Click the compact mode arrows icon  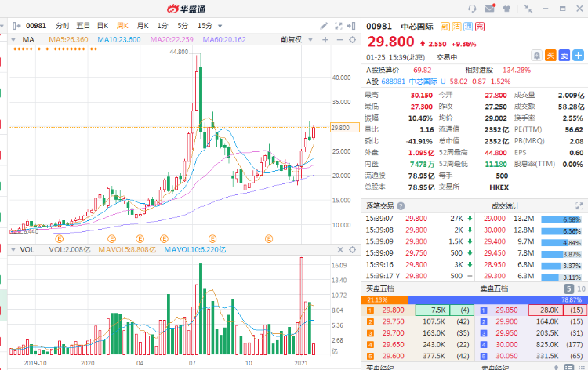coord(528,9)
